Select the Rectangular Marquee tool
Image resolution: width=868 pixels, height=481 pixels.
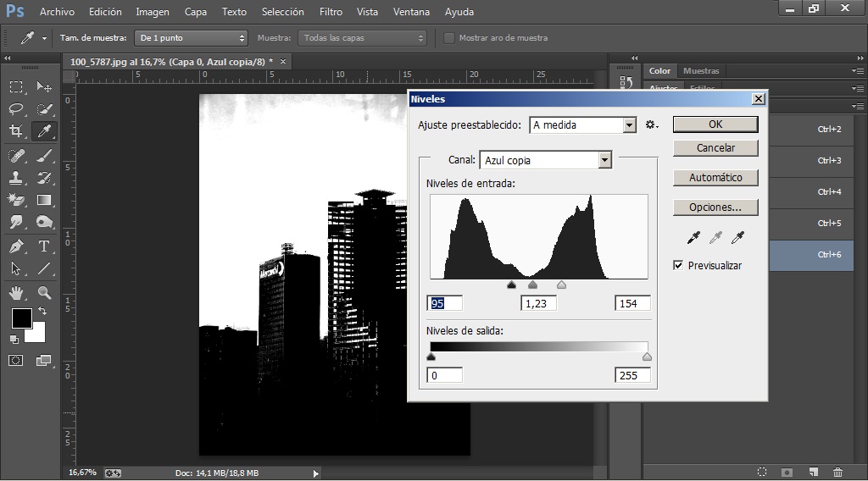coord(16,87)
